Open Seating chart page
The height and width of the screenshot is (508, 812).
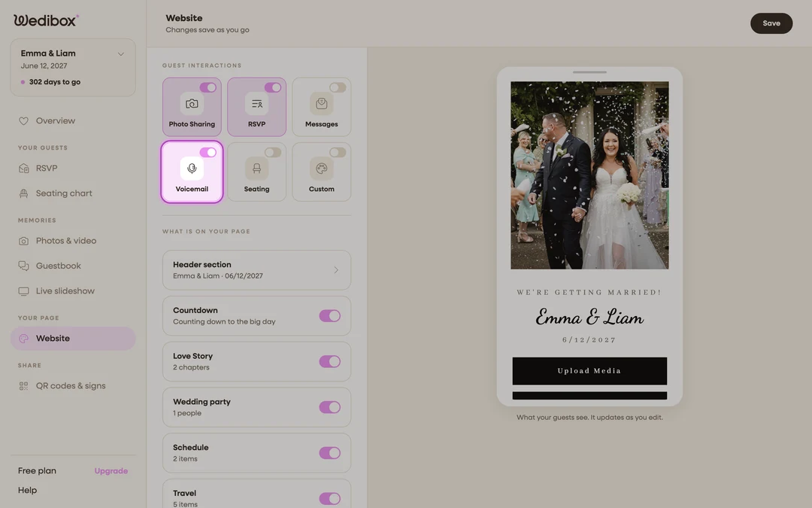click(x=73, y=193)
